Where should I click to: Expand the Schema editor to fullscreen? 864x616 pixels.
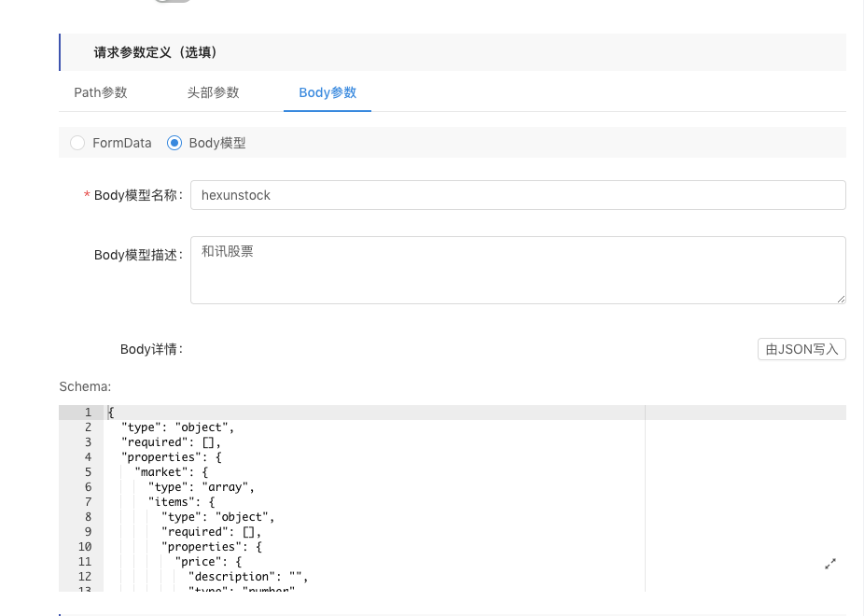[830, 564]
